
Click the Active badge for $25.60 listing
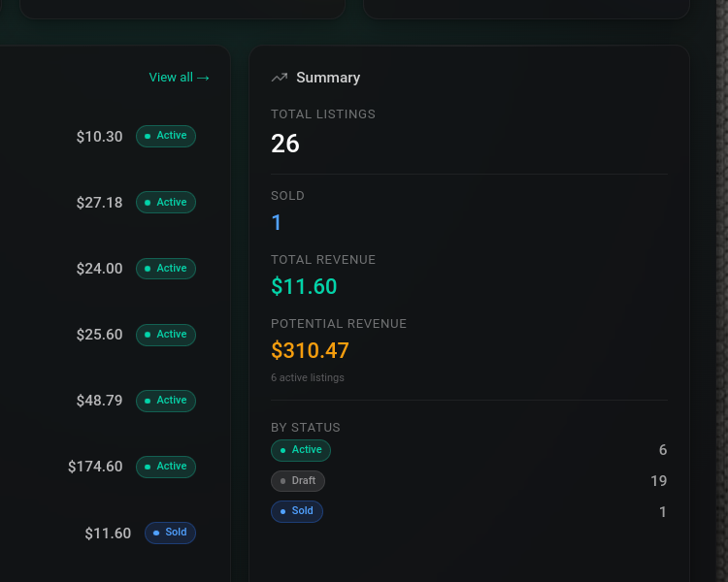(166, 335)
